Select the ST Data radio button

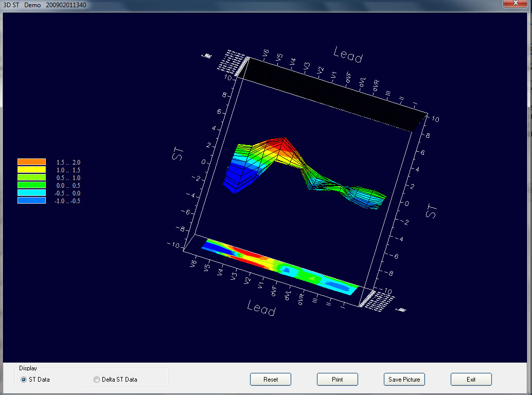[24, 380]
